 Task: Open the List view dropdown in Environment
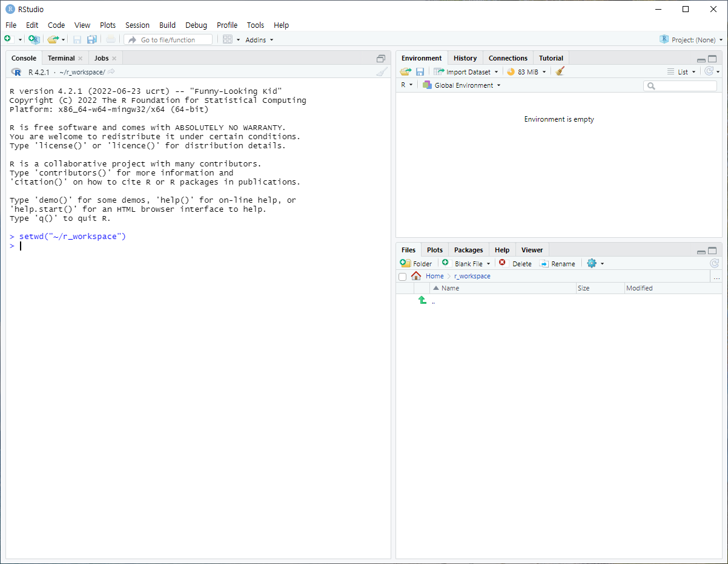click(681, 71)
